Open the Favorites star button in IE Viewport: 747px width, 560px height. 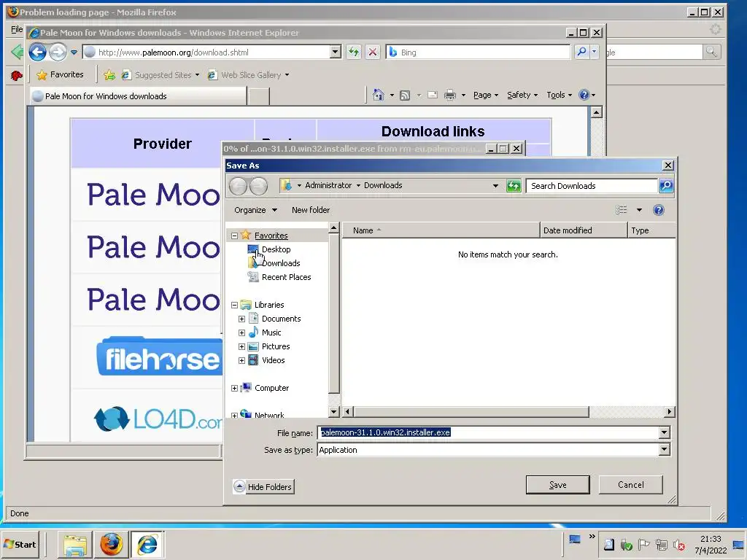pos(61,75)
